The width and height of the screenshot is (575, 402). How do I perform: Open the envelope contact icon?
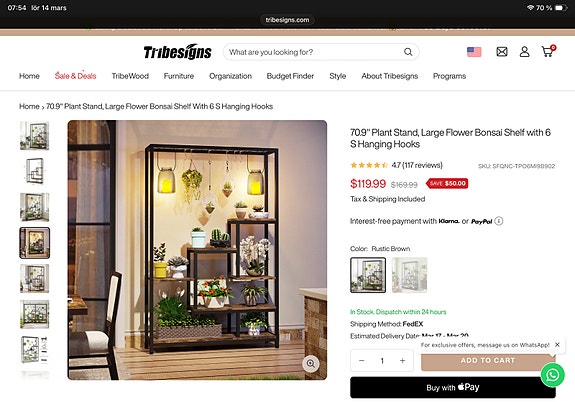tap(502, 52)
